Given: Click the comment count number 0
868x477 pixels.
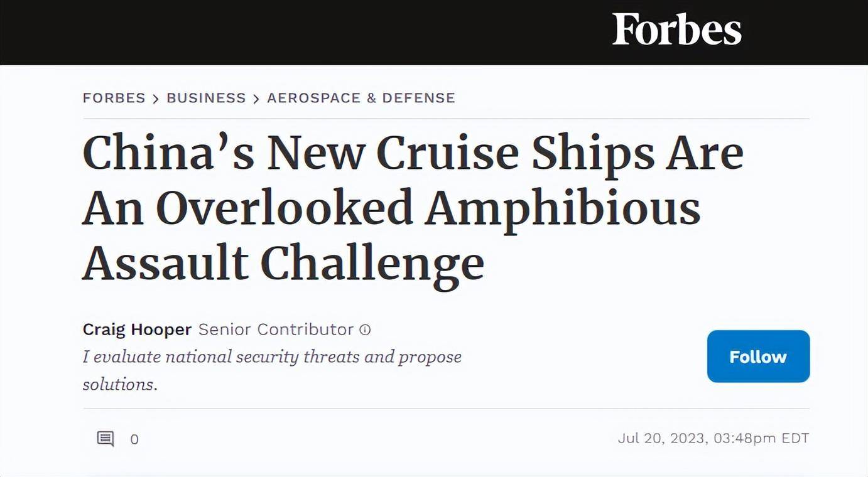Looking at the screenshot, I should point(134,439).
